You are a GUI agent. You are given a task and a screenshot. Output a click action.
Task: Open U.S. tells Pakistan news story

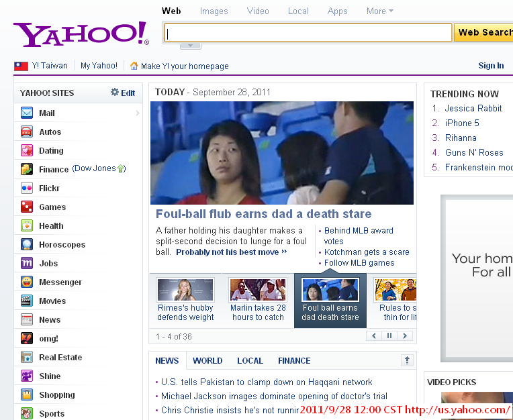(267, 382)
